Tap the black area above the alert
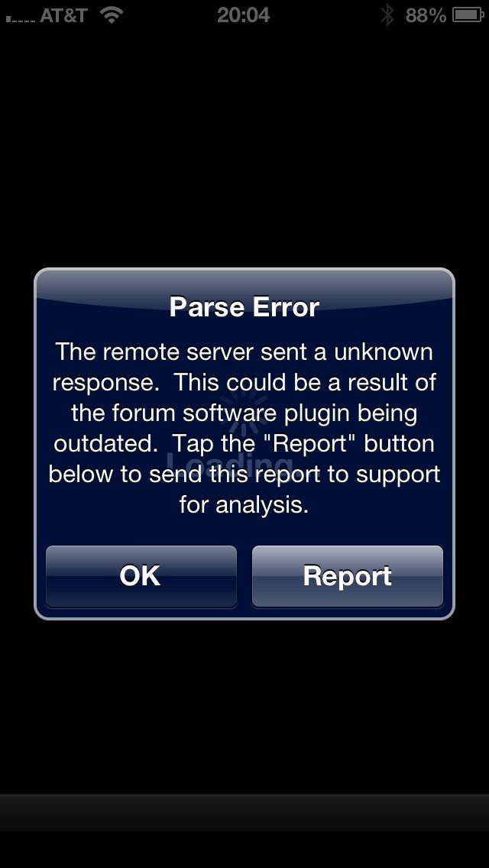 [x=244, y=147]
